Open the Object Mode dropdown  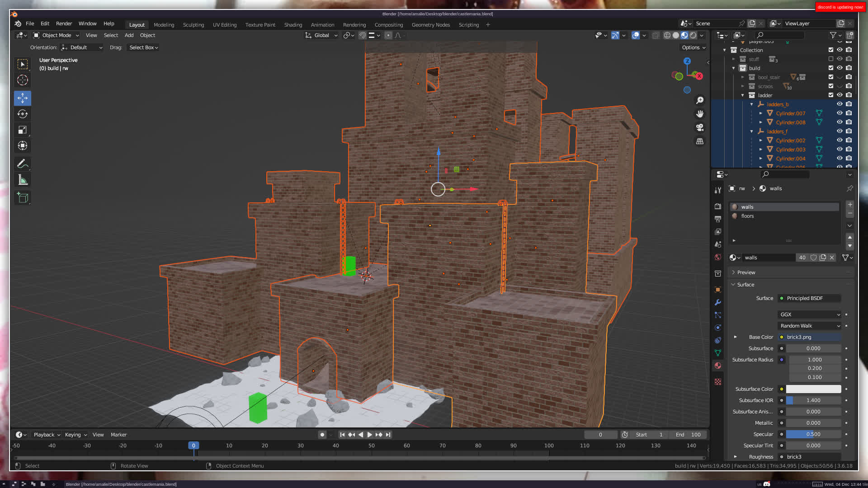[56, 35]
